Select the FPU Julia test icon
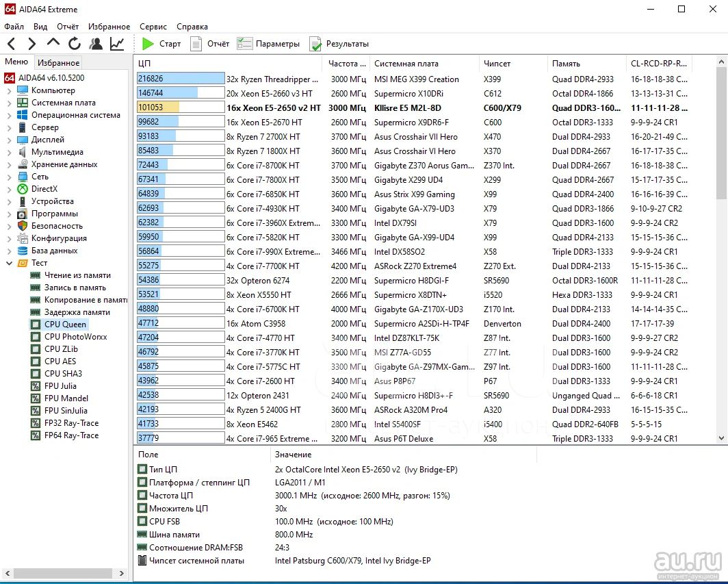728x584 pixels. pyautogui.click(x=36, y=386)
